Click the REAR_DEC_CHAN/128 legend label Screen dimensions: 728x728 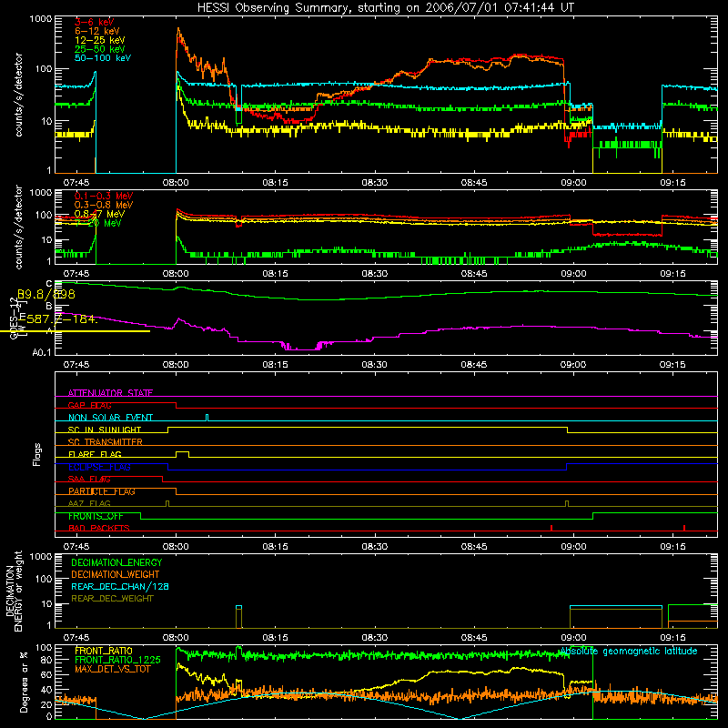(x=120, y=586)
